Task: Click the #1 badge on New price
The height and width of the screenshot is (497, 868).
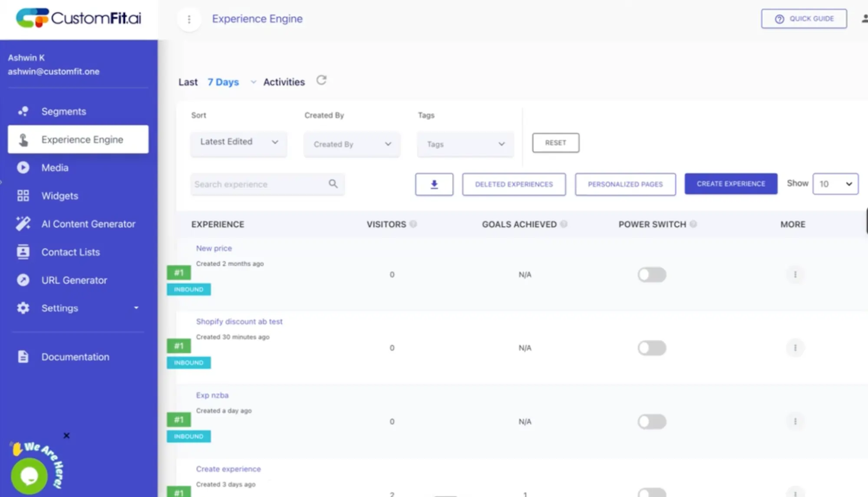Action: click(x=179, y=272)
